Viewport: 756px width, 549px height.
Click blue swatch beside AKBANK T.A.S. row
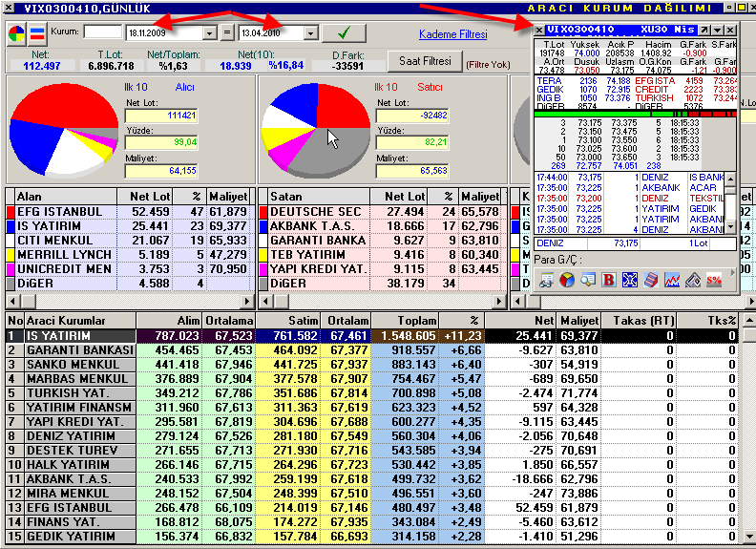pyautogui.click(x=263, y=226)
